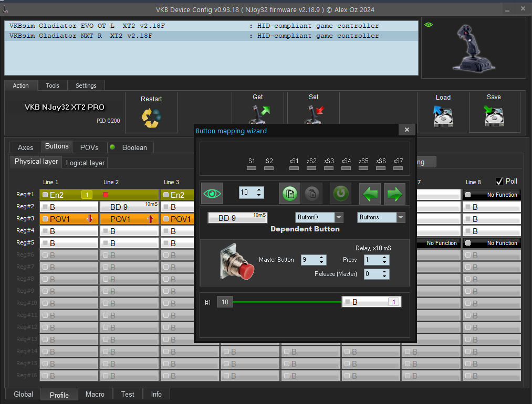Click the Get joystick icon
Screen dimensions: 532x404
click(x=260, y=114)
